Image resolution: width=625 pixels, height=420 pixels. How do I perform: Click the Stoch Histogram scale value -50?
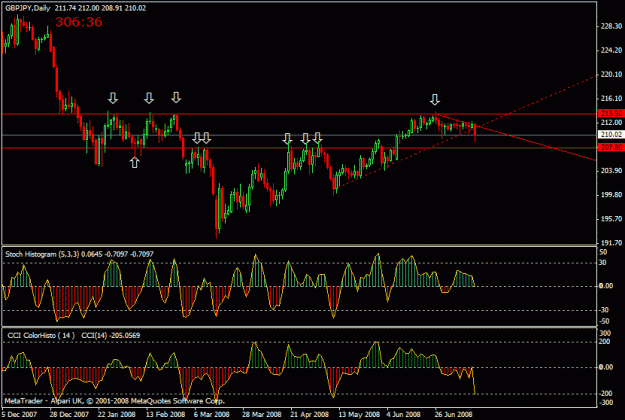pyautogui.click(x=604, y=321)
